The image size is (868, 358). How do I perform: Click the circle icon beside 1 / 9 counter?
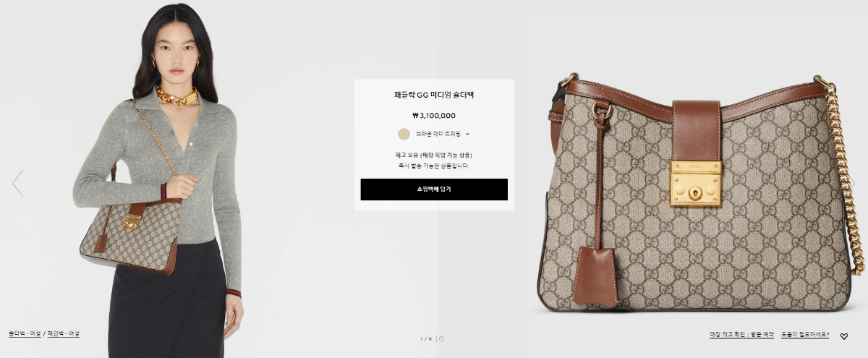click(442, 338)
